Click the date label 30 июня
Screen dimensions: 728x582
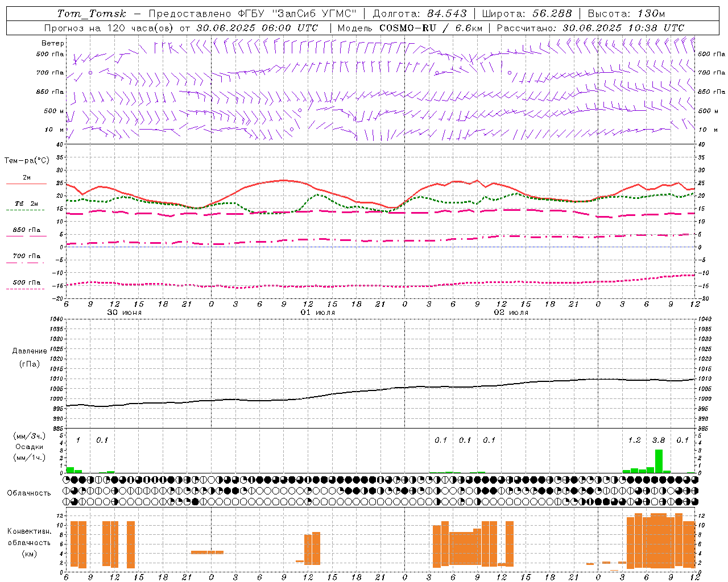[125, 313]
